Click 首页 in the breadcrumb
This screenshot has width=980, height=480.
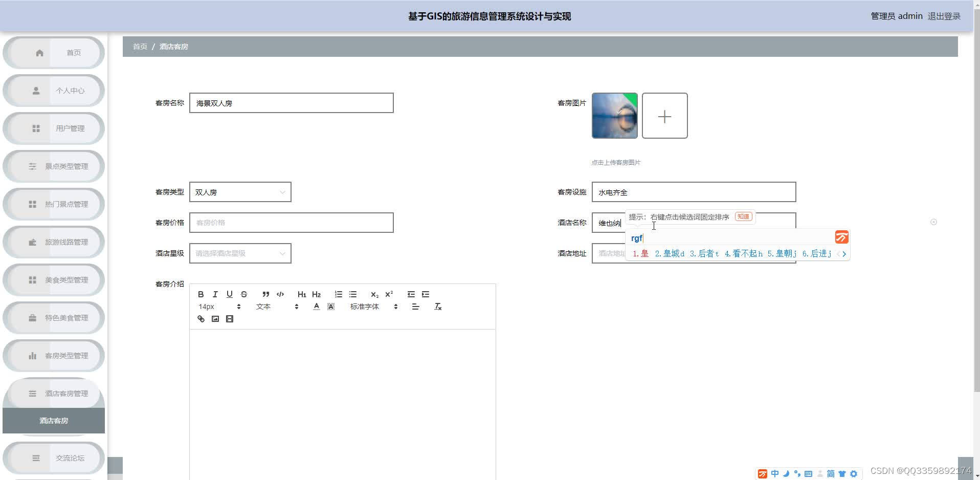(x=140, y=47)
